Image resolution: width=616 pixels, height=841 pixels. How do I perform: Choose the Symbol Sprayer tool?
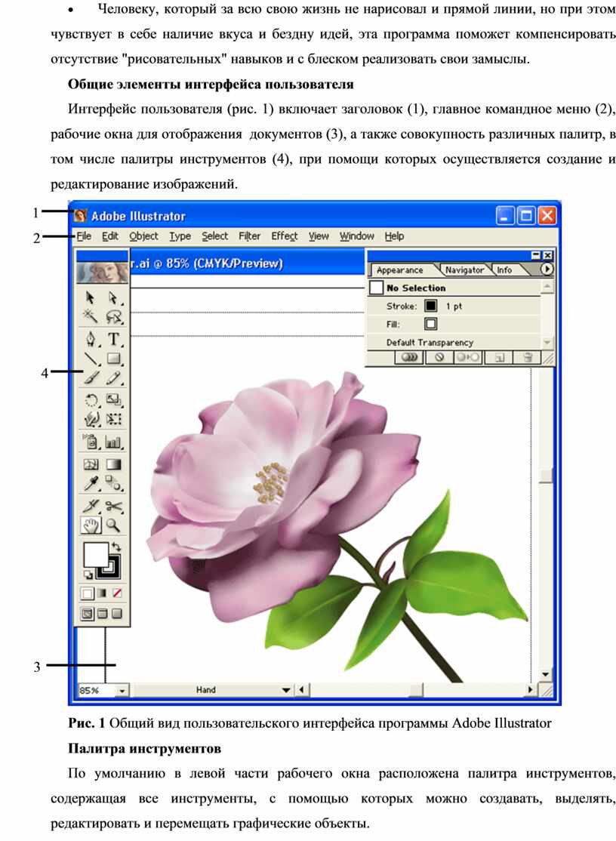point(91,442)
